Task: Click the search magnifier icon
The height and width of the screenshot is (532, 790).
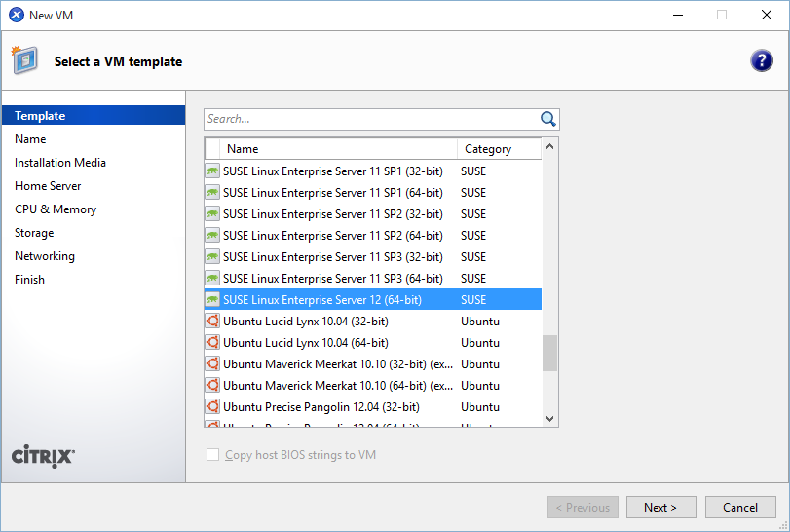Action: click(x=547, y=119)
